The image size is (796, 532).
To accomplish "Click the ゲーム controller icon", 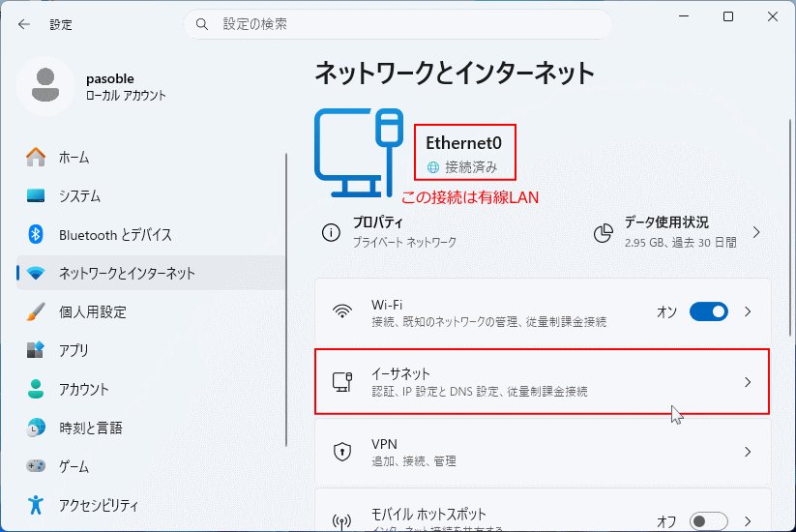I will click(36, 465).
